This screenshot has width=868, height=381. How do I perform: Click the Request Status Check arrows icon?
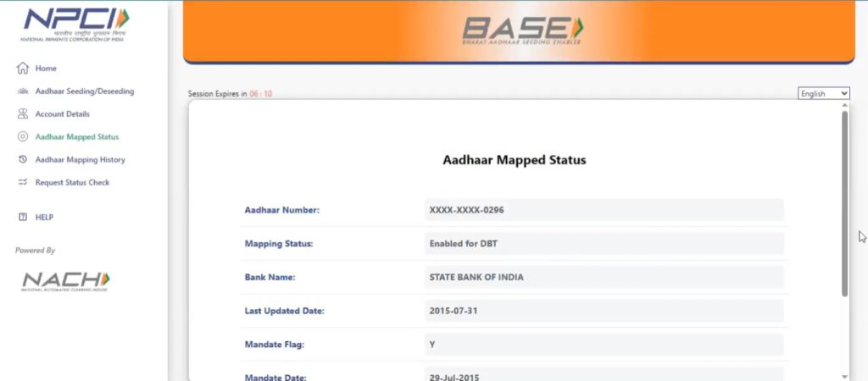(x=23, y=183)
